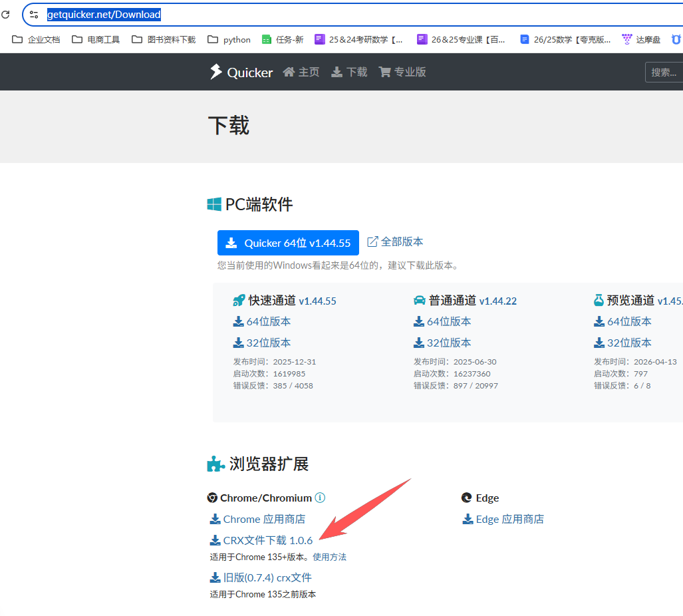Go to the 主页 nav item
The height and width of the screenshot is (616, 683).
[301, 72]
